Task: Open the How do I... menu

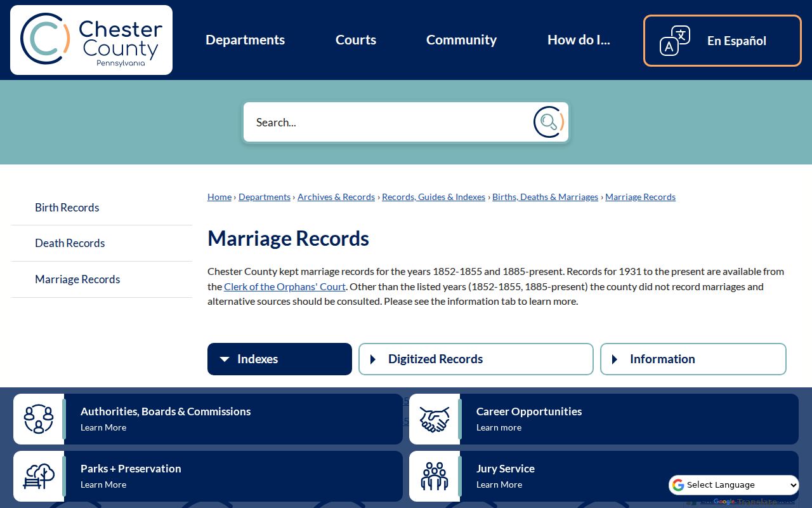Action: coord(579,40)
